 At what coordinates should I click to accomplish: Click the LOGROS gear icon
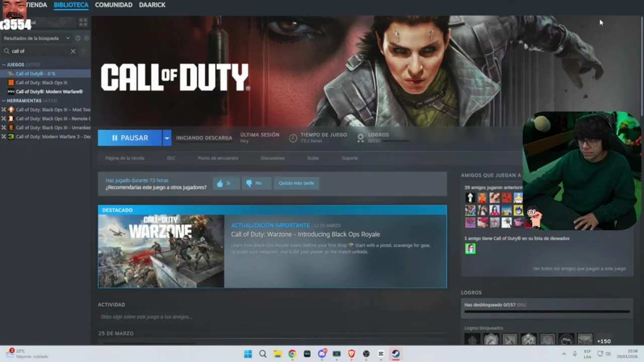point(360,138)
